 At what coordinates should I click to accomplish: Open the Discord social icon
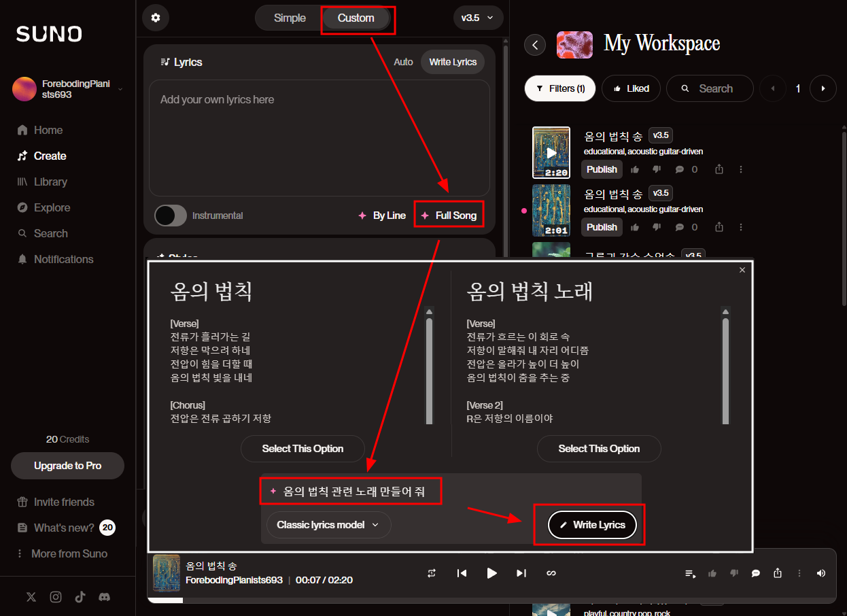(105, 597)
